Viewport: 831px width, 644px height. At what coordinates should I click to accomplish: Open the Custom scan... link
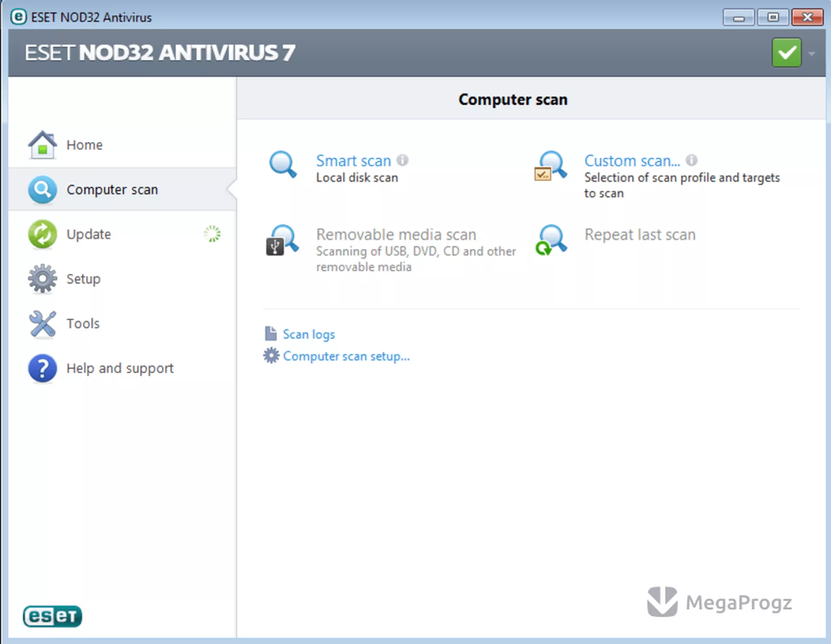[632, 160]
